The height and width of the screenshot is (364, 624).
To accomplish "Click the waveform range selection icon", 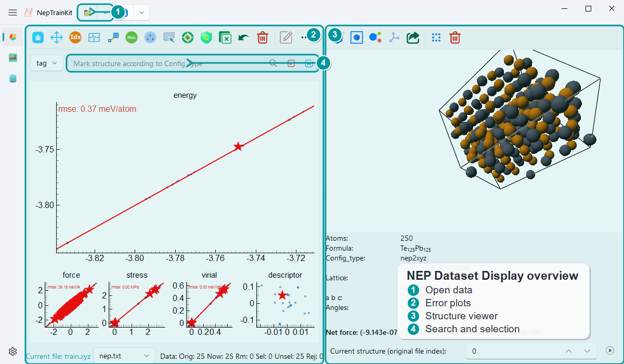I will (94, 37).
